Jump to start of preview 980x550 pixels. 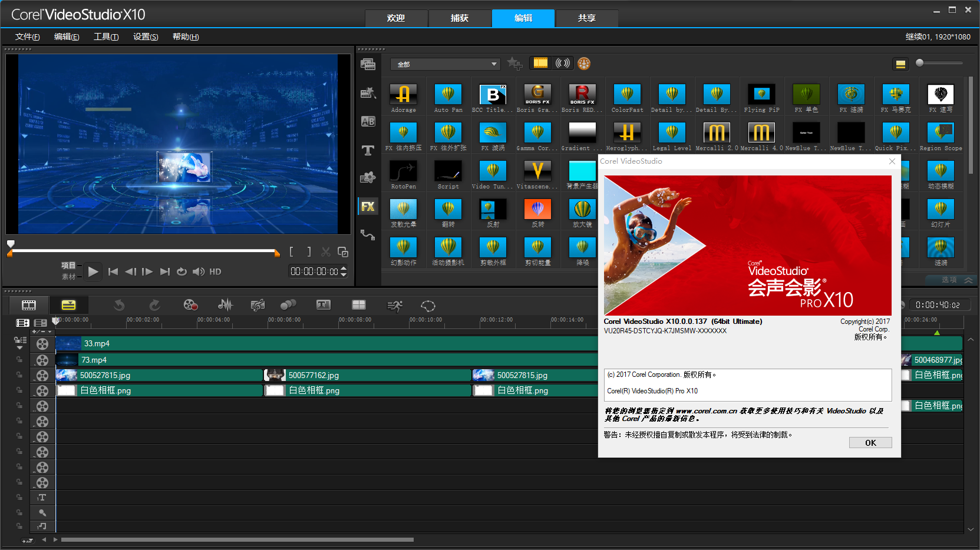113,271
